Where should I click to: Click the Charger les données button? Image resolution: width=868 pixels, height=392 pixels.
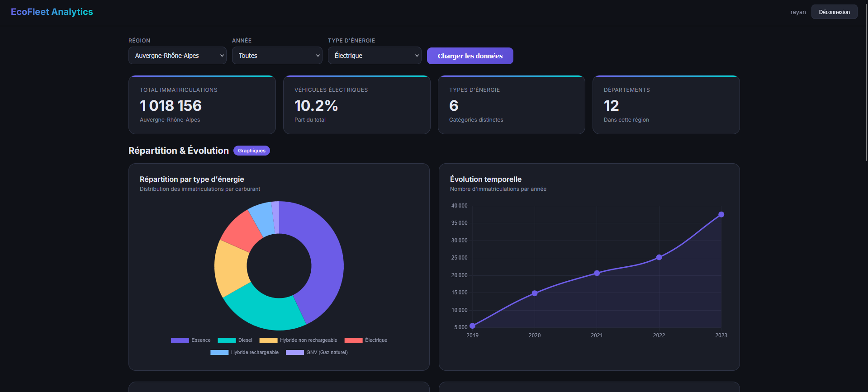click(x=470, y=56)
